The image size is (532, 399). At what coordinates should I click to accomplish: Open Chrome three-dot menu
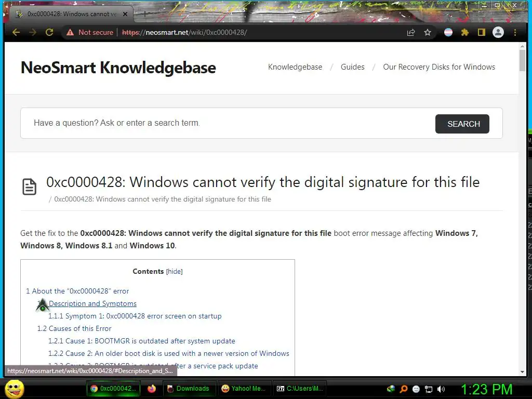515,32
